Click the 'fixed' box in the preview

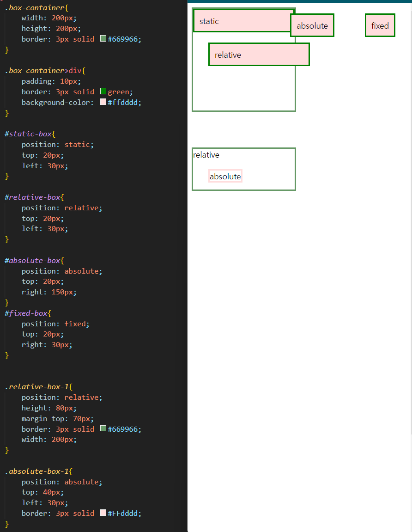pos(380,25)
